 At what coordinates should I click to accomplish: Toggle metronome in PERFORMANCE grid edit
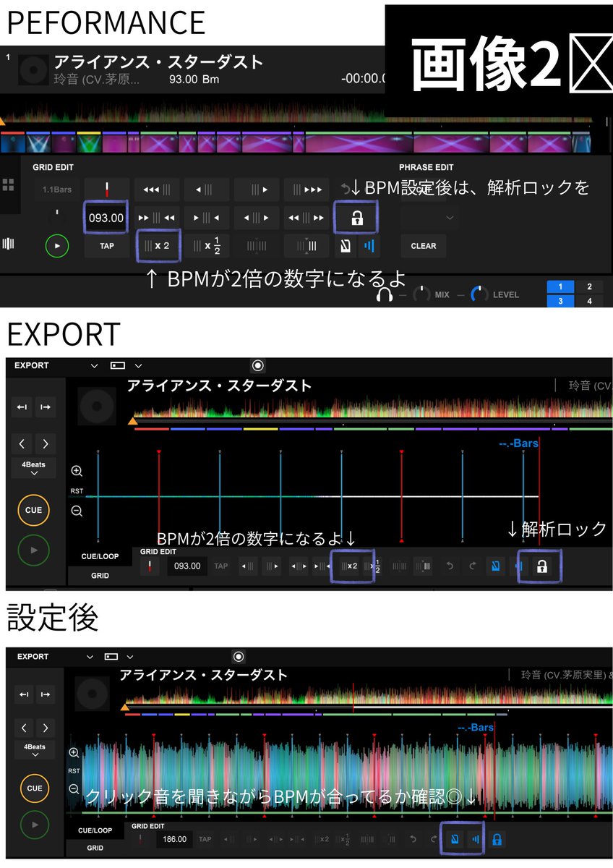tap(346, 246)
